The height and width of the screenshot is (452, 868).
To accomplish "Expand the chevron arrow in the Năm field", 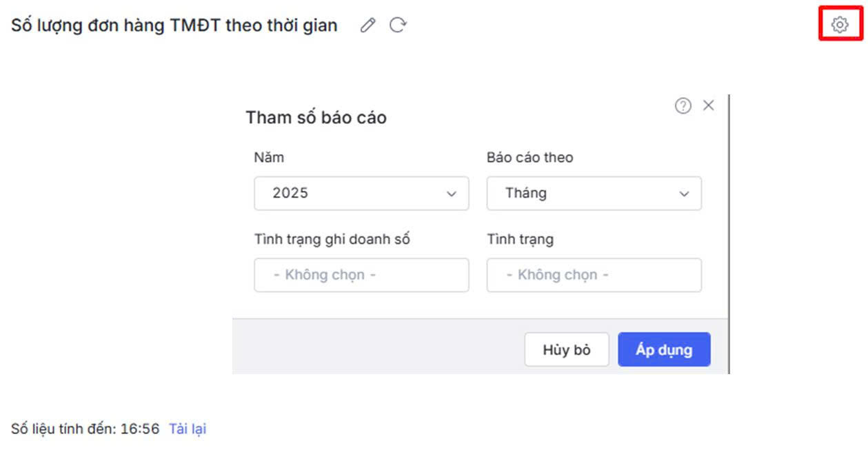I will [x=452, y=194].
